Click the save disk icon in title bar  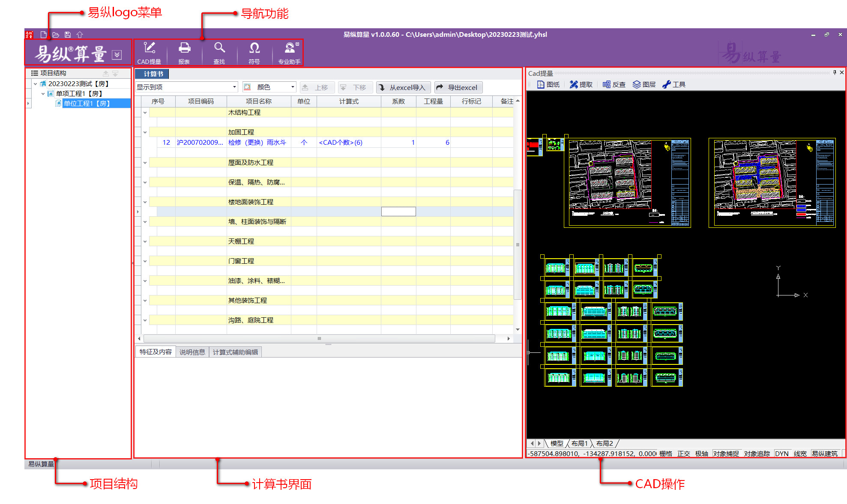click(x=68, y=35)
